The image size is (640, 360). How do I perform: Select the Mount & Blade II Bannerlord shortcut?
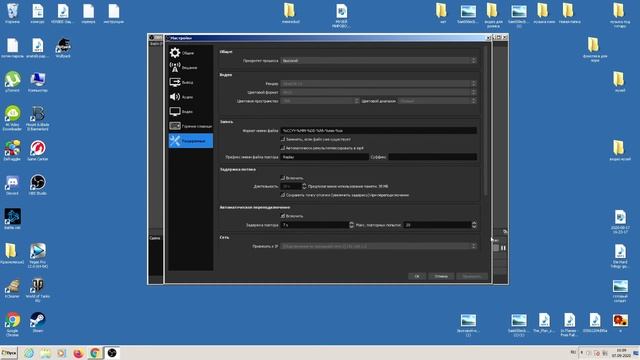click(38, 118)
